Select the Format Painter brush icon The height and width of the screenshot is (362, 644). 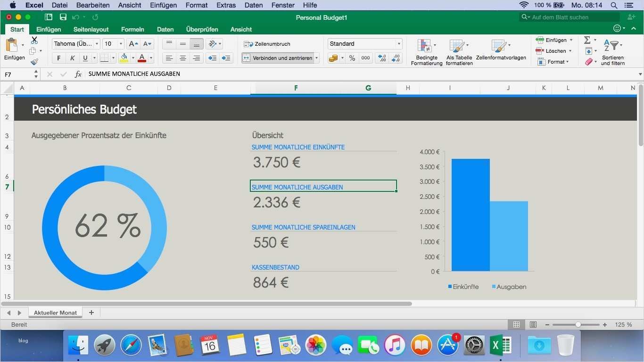pyautogui.click(x=34, y=61)
